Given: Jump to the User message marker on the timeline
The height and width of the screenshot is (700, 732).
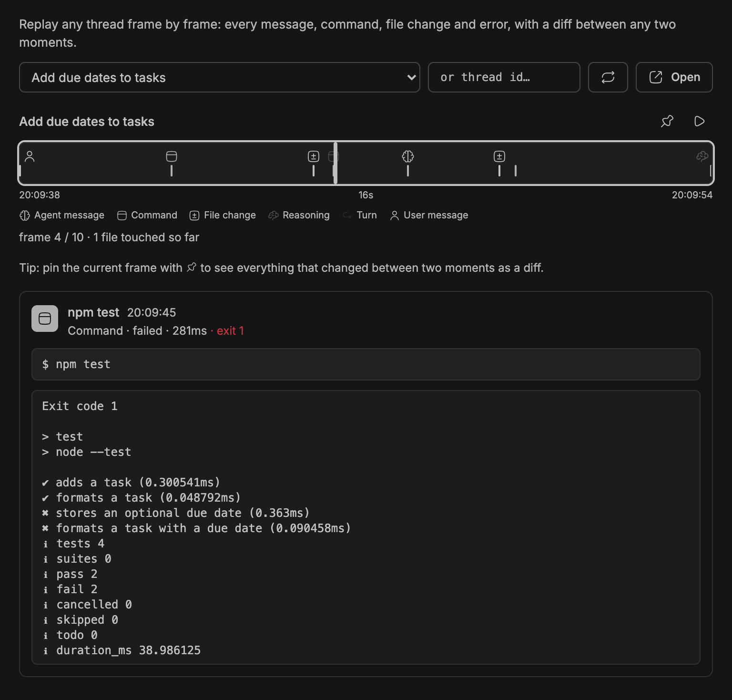Looking at the screenshot, I should click(30, 156).
